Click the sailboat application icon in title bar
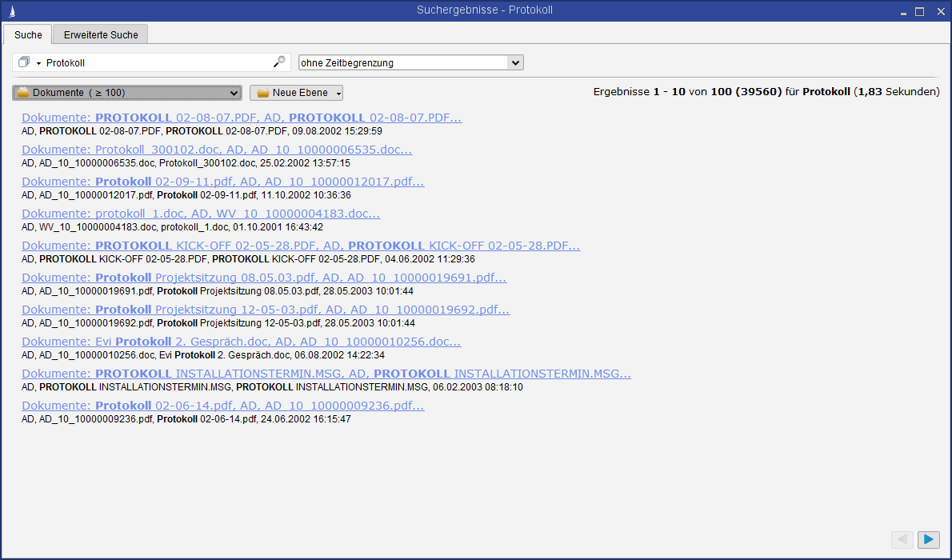The height and width of the screenshot is (560, 952). click(x=10, y=10)
